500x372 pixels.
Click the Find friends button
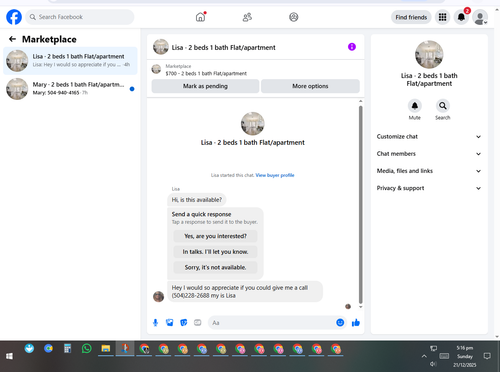pyautogui.click(x=411, y=17)
